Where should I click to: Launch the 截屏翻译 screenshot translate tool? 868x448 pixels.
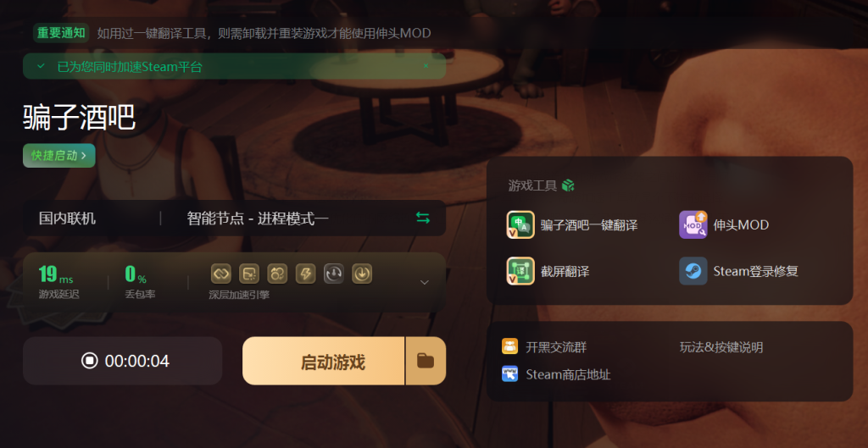[x=520, y=271]
